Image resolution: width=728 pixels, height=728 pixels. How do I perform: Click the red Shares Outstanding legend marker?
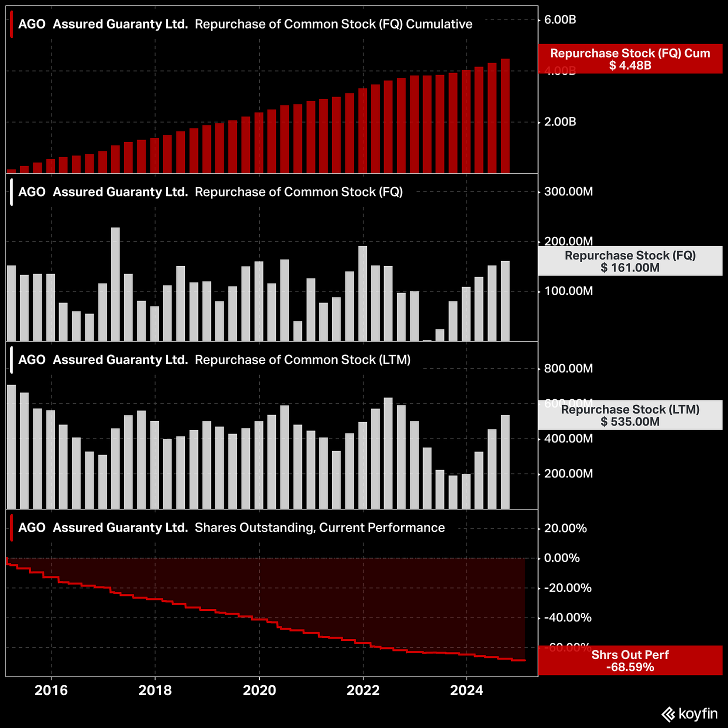click(x=11, y=528)
